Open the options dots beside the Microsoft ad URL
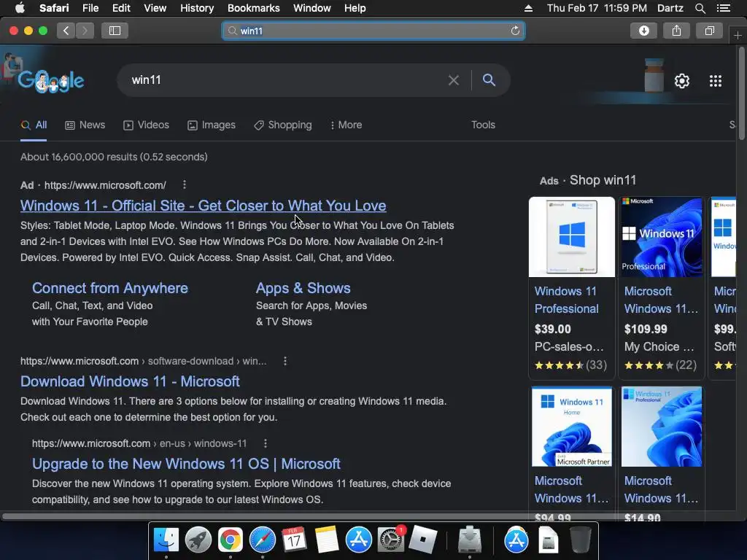Screen dimensions: 747x560 185,184
